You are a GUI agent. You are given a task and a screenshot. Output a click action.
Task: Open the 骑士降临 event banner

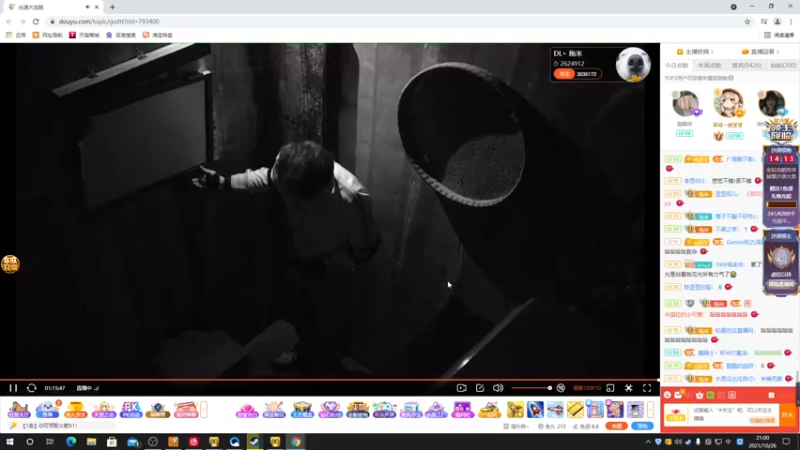(781, 132)
